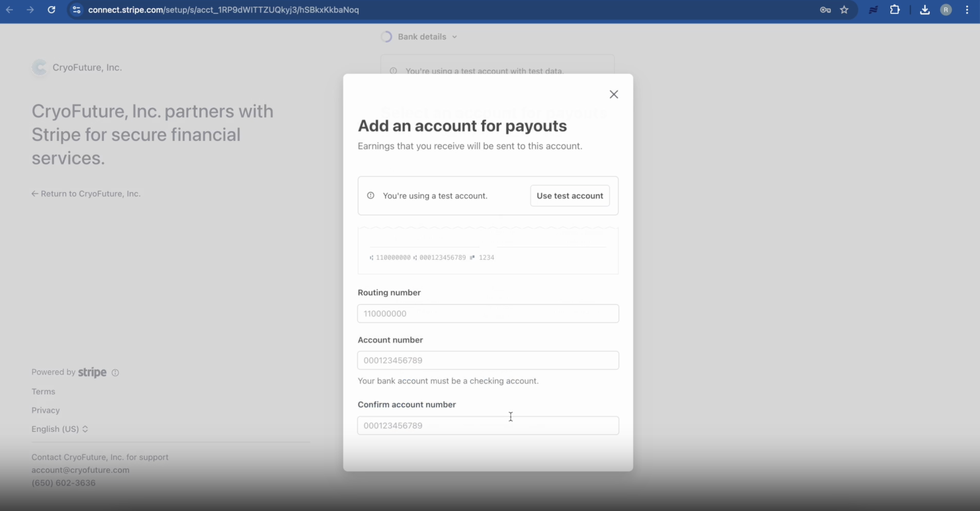Open the Chrome profile avatar
Screen dimensions: 980x511
tap(946, 10)
